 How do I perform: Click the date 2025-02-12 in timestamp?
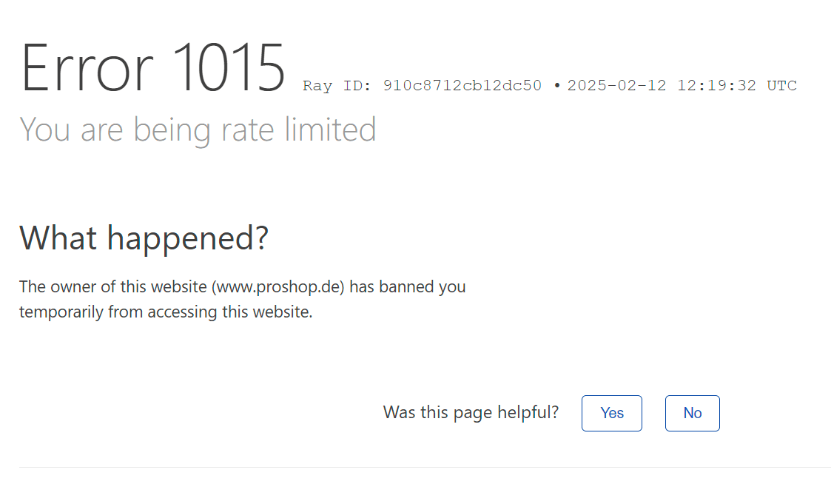(617, 86)
